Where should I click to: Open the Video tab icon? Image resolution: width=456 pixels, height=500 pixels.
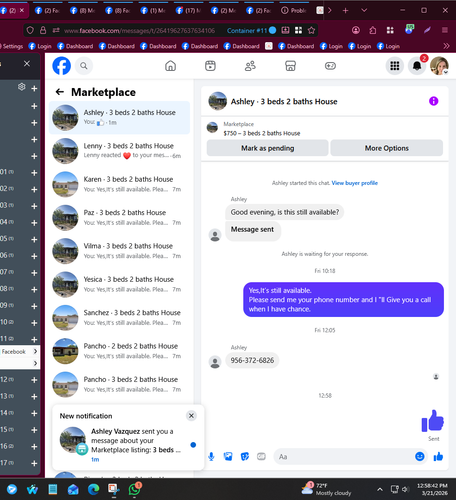210,66
